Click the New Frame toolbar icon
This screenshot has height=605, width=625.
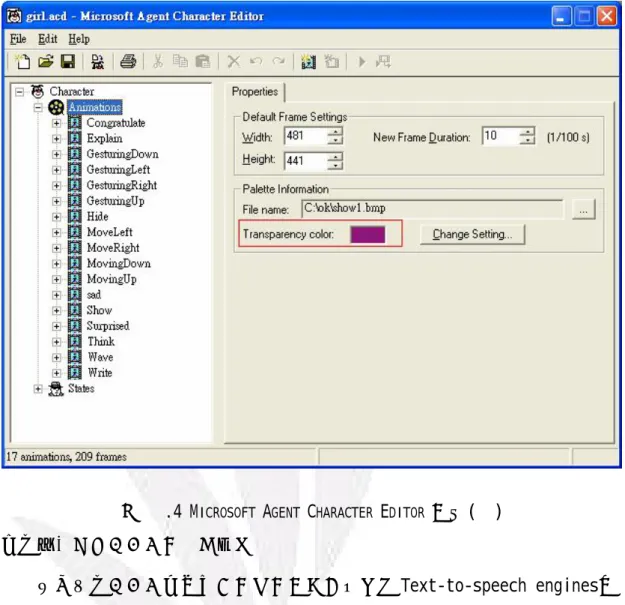pos(331,62)
